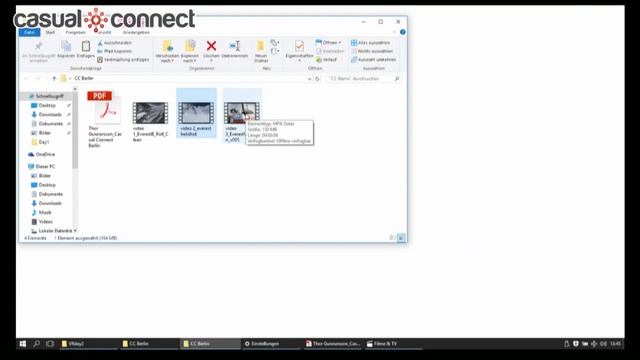Switch to the VRday2 taskbar window
This screenshot has height=360, width=640.
point(88,344)
